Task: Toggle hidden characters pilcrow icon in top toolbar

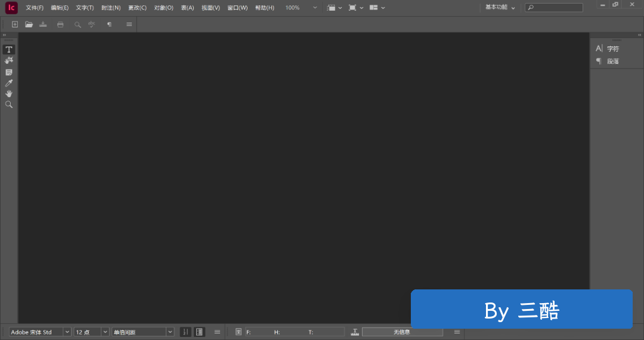Action: pyautogui.click(x=109, y=24)
